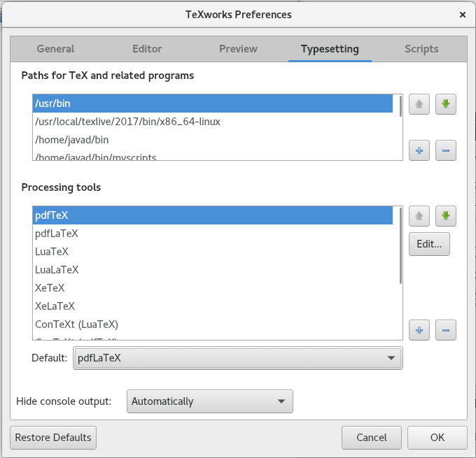Screen dimensions: 476x458
Task: Move selected processing tool down
Action: [446, 216]
